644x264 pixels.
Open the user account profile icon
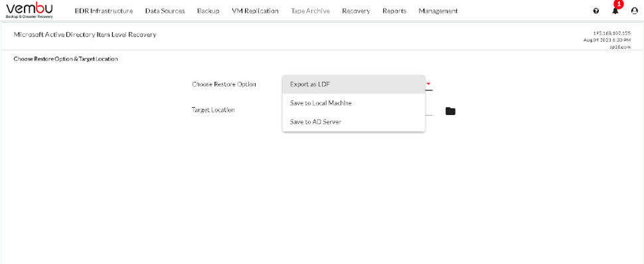click(x=634, y=11)
